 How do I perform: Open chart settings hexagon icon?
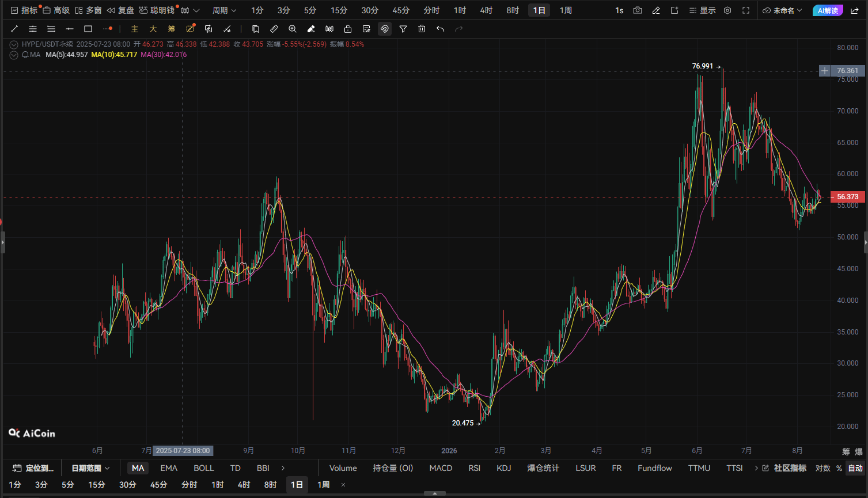[727, 10]
